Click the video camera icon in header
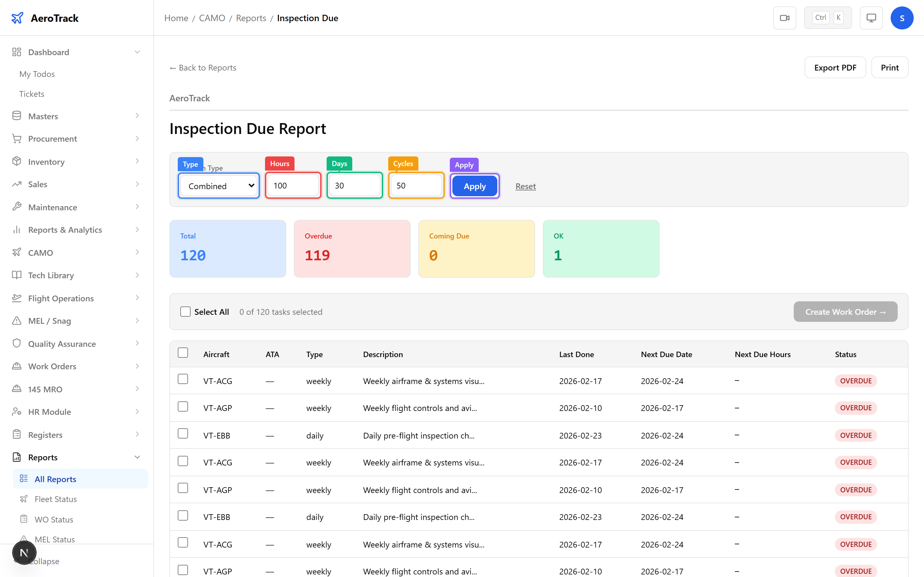The image size is (924, 577). (x=784, y=18)
